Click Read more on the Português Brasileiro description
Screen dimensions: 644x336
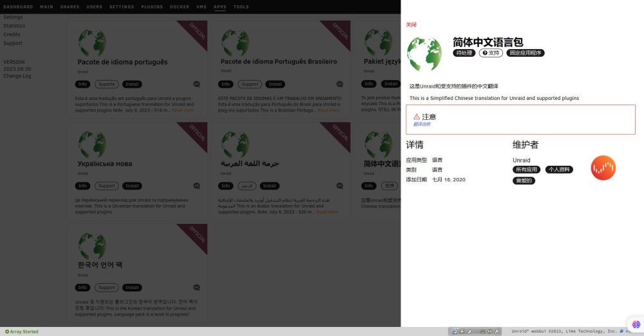(328, 110)
